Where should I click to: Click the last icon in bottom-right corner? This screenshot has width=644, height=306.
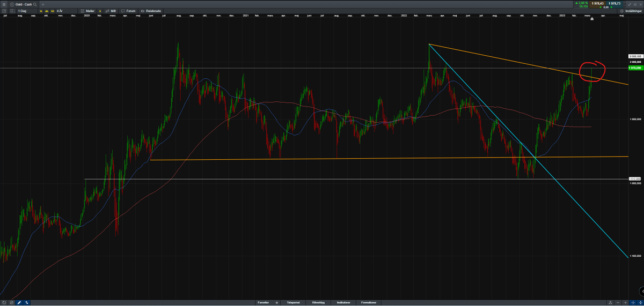click(640, 303)
